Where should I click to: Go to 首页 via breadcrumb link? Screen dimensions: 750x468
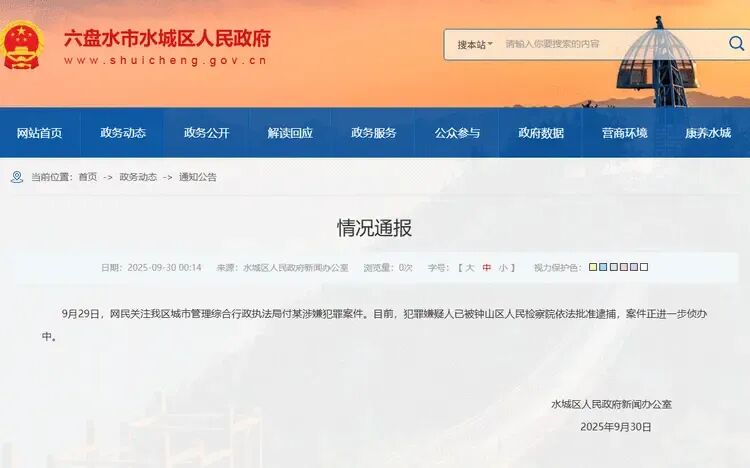88,177
